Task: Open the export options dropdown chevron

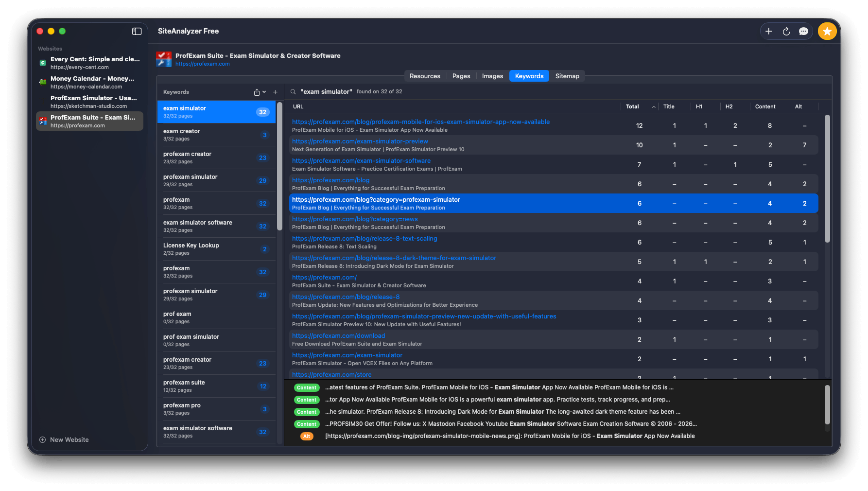Action: click(264, 92)
